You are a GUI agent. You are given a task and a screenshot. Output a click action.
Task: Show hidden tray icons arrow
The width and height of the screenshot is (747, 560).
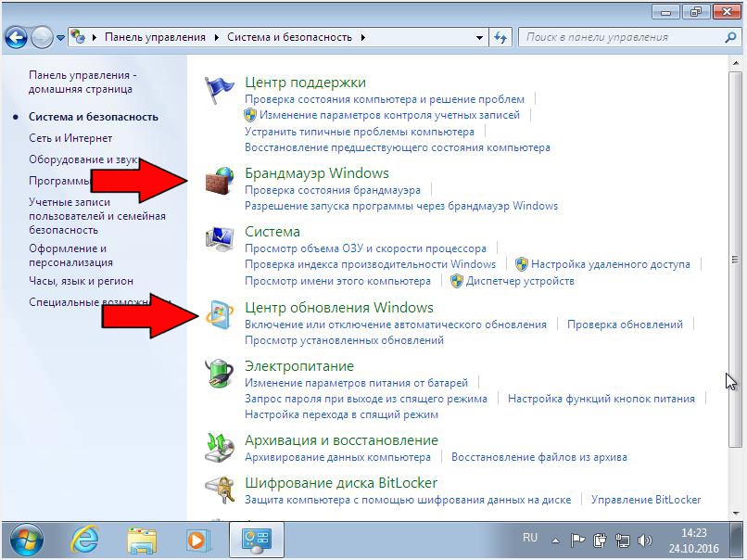(x=555, y=541)
